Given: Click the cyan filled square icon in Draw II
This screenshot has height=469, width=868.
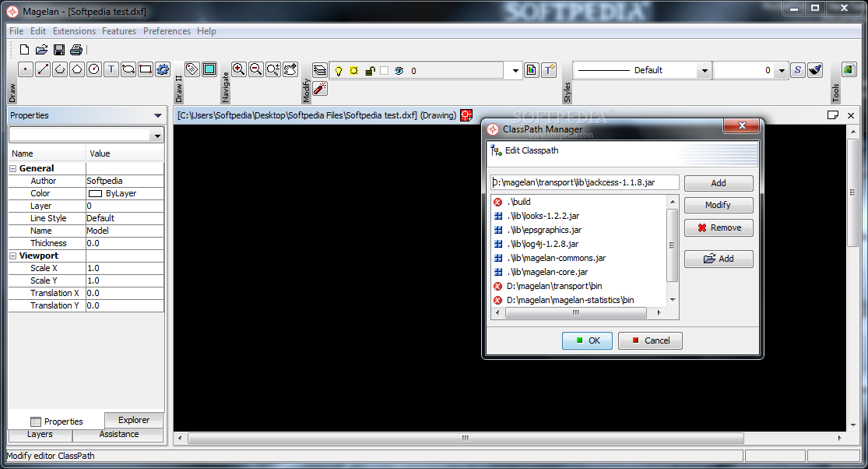Looking at the screenshot, I should click(x=209, y=69).
